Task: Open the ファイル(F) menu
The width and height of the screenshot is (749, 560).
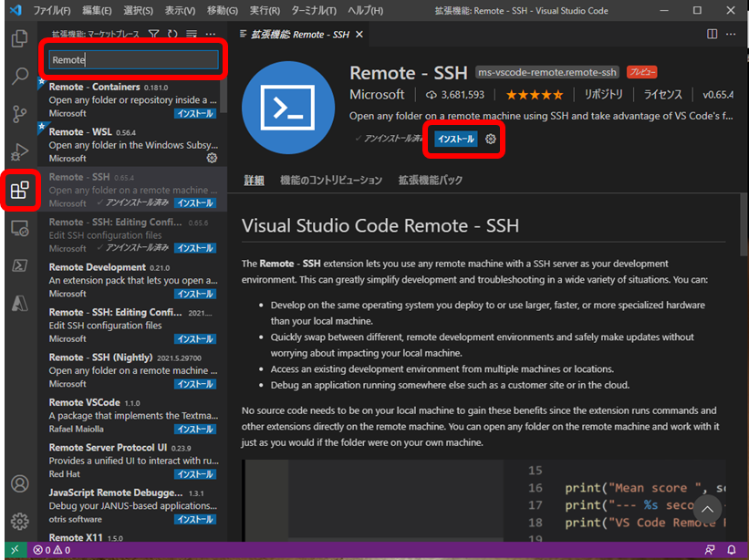Action: pyautogui.click(x=52, y=11)
